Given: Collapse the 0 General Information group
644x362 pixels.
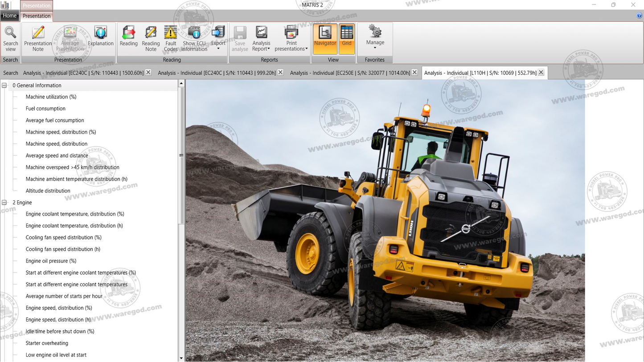Looking at the screenshot, I should click(4, 85).
